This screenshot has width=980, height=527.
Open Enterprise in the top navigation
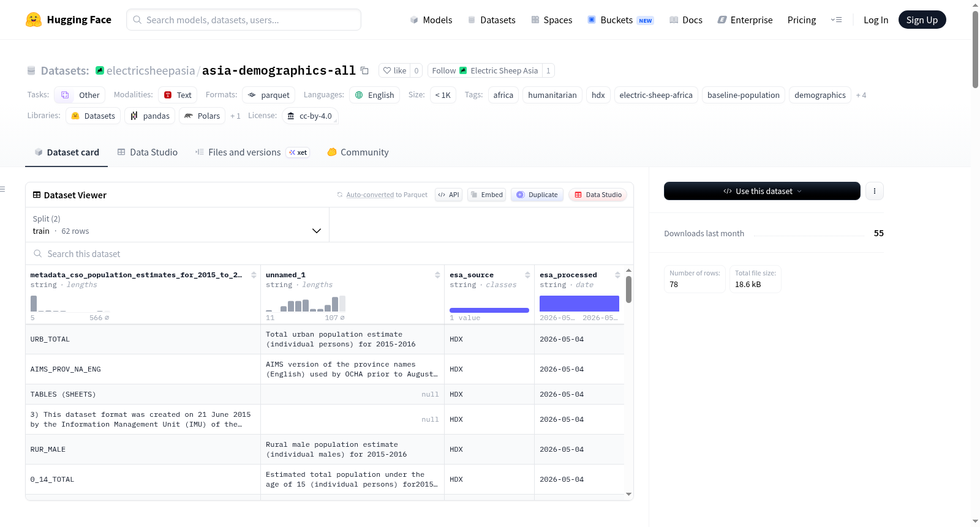click(745, 20)
